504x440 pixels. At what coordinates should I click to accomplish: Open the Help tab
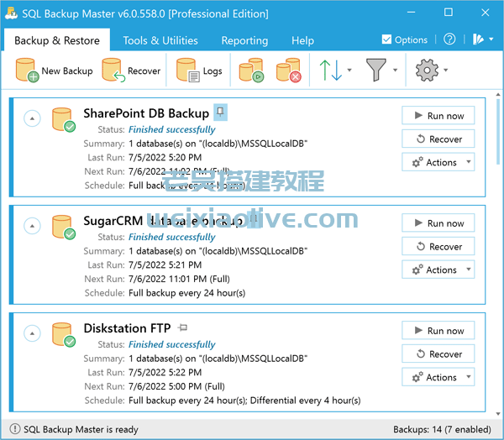pyautogui.click(x=302, y=40)
